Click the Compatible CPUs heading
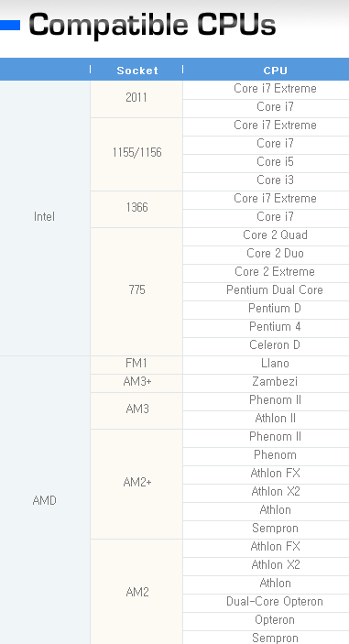Image resolution: width=349 pixels, height=644 pixels. [152, 26]
